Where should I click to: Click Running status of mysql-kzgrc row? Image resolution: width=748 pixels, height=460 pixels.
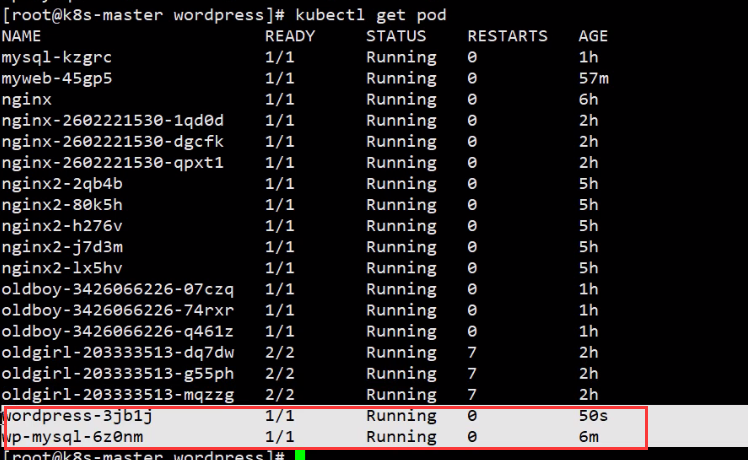(x=401, y=58)
